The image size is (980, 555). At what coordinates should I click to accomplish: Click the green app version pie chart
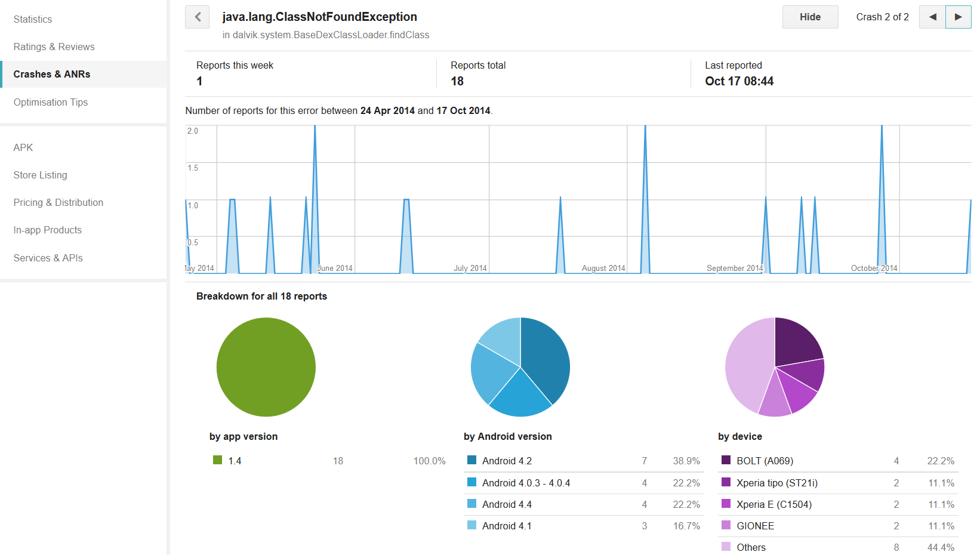point(266,367)
